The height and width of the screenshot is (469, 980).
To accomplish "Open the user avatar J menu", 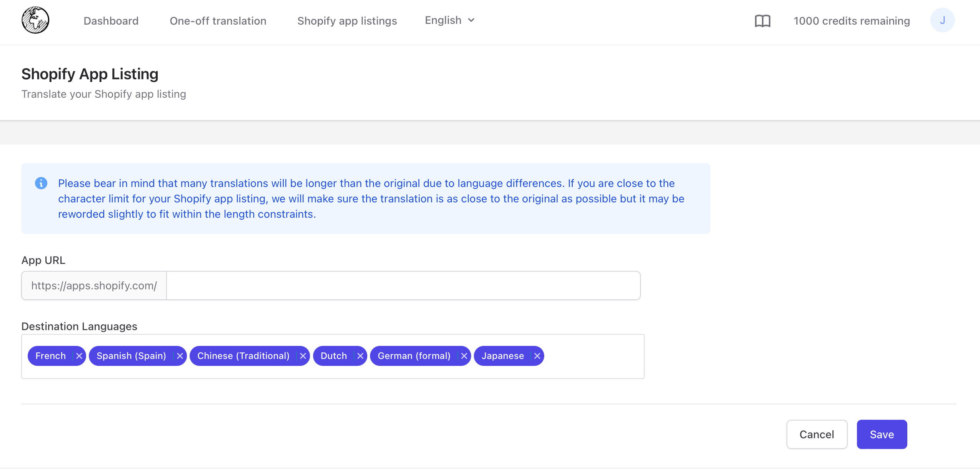I will pos(942,20).
